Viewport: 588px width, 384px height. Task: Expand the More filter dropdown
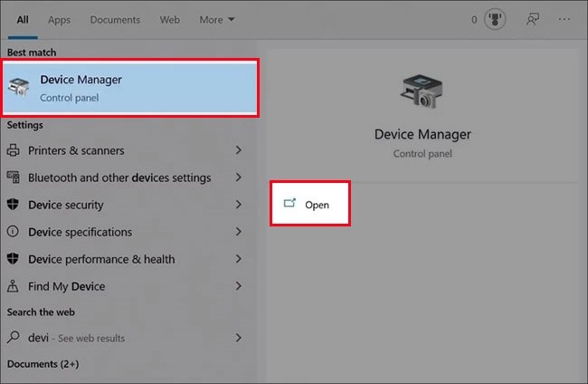click(x=216, y=19)
